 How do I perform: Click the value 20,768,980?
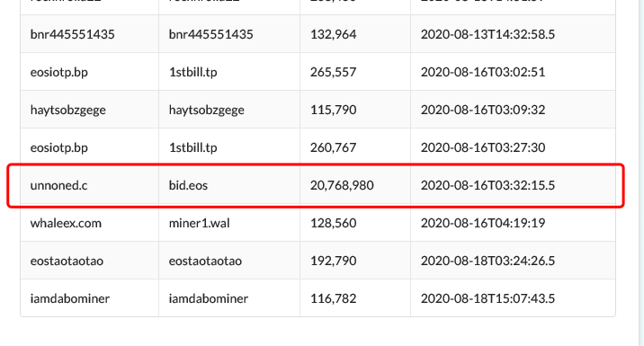(342, 185)
